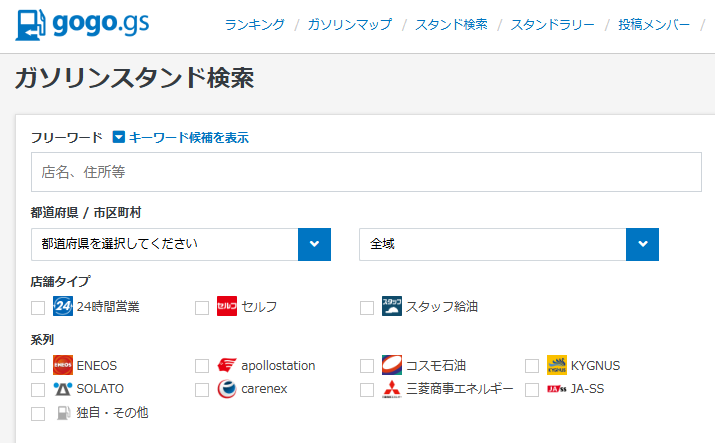This screenshot has height=443, width=715.
Task: Click the apollostation brand logo
Action: click(x=227, y=365)
